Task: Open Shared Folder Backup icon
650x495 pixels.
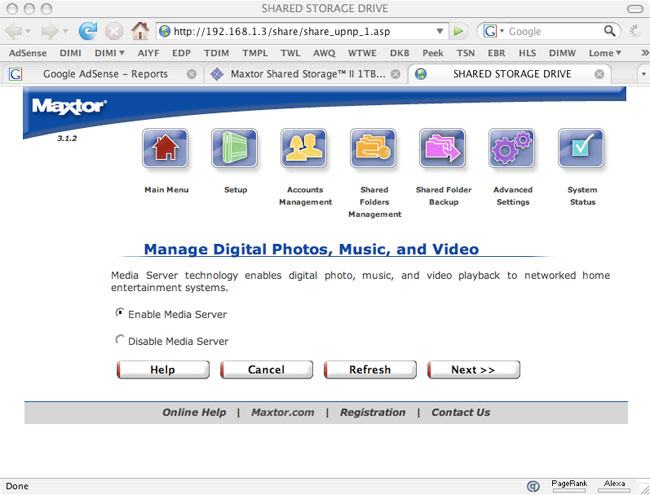Action: (442, 148)
